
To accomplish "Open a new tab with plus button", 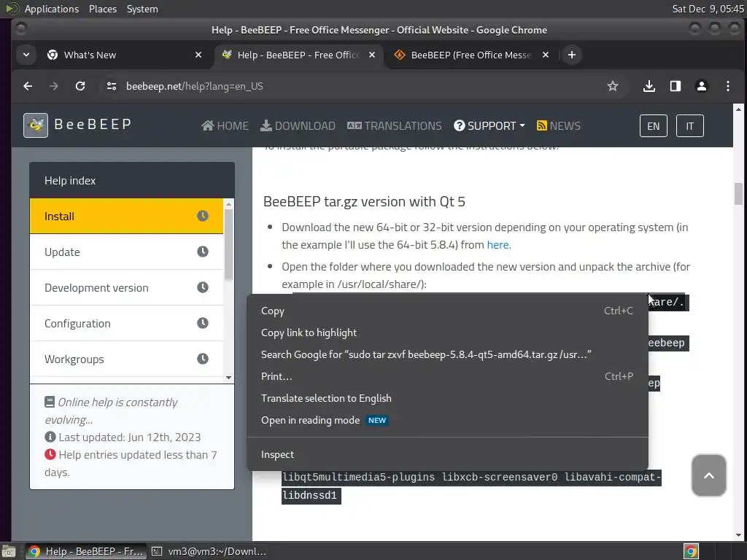I will click(572, 55).
